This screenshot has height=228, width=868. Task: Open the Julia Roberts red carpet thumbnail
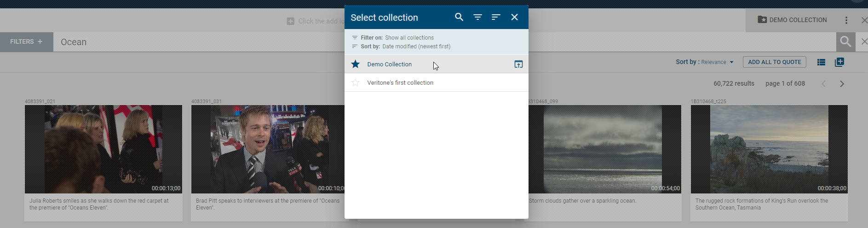coord(103,149)
